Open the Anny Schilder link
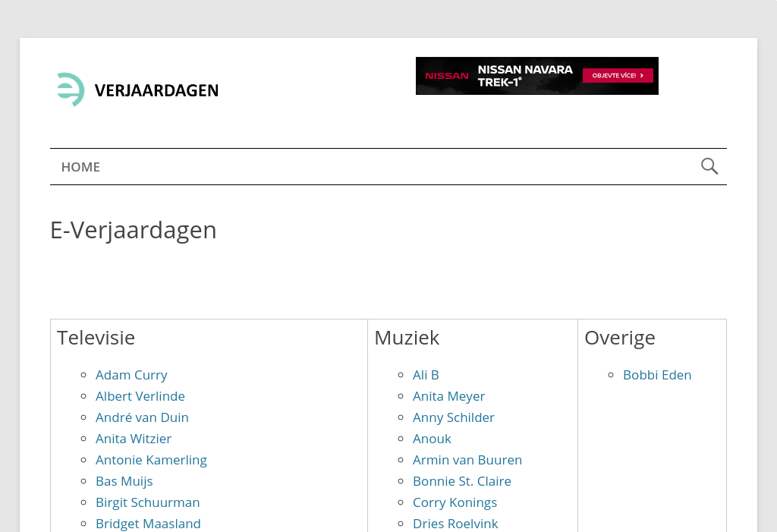777x532 pixels. pyautogui.click(x=454, y=418)
